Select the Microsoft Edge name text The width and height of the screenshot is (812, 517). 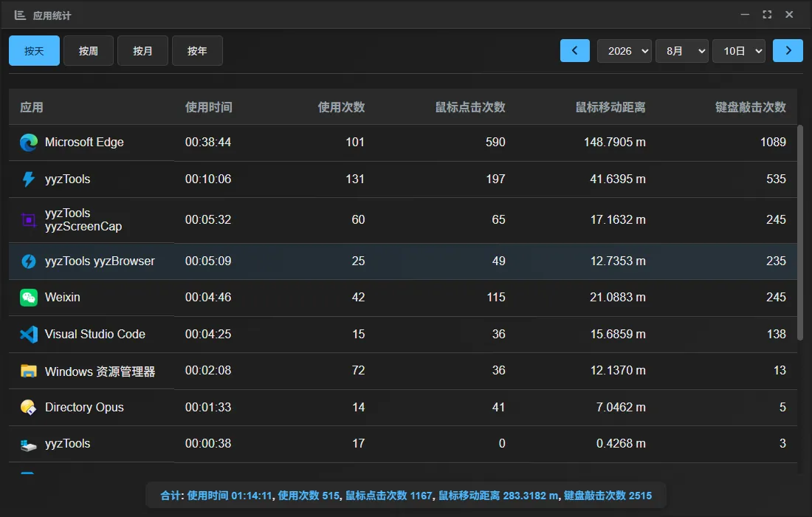(84, 143)
